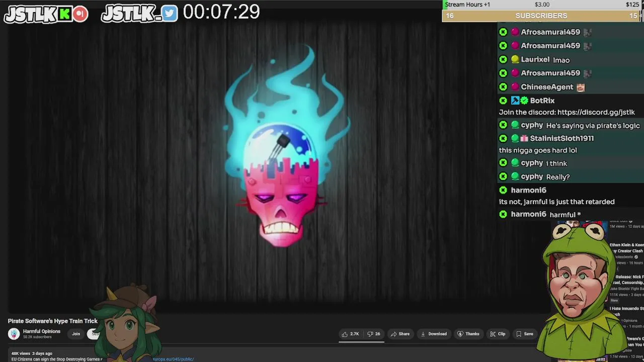644x362 pixels.
Task: Click the red record icon beside the Kick logo
Action: click(80, 14)
